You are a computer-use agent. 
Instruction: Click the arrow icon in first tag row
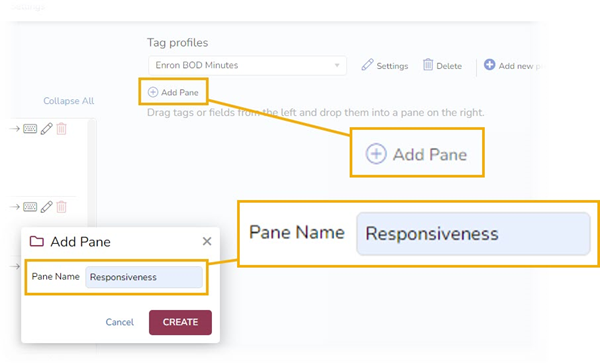click(15, 129)
